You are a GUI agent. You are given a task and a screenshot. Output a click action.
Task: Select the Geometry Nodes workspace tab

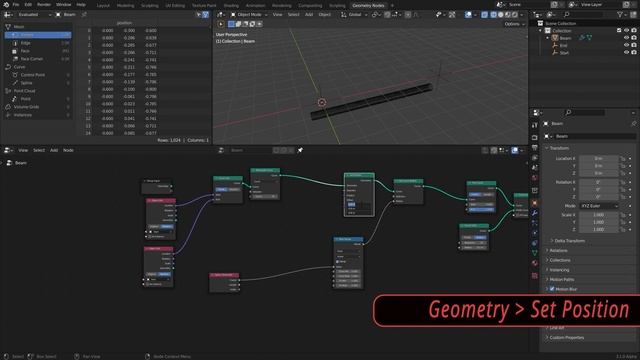point(368,6)
